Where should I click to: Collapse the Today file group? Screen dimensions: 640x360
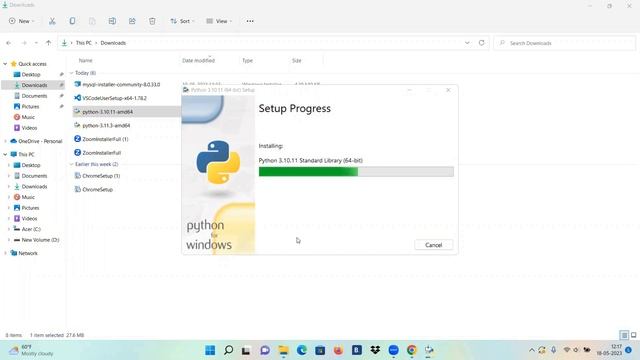71,73
